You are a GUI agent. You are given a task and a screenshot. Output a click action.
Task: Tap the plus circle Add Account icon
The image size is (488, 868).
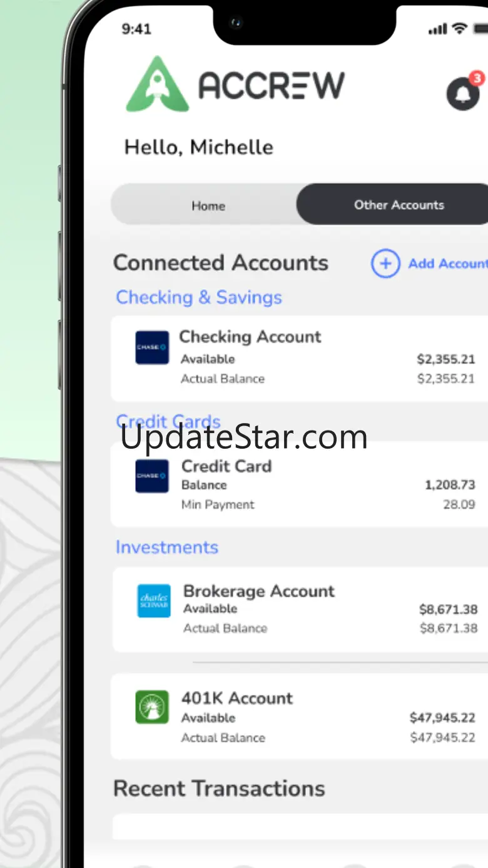(x=385, y=263)
